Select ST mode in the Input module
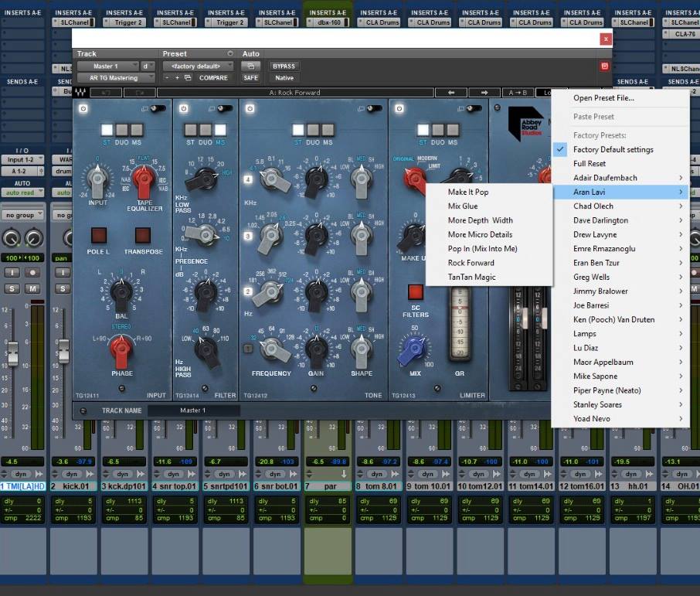This screenshot has width=700, height=596. [107, 130]
